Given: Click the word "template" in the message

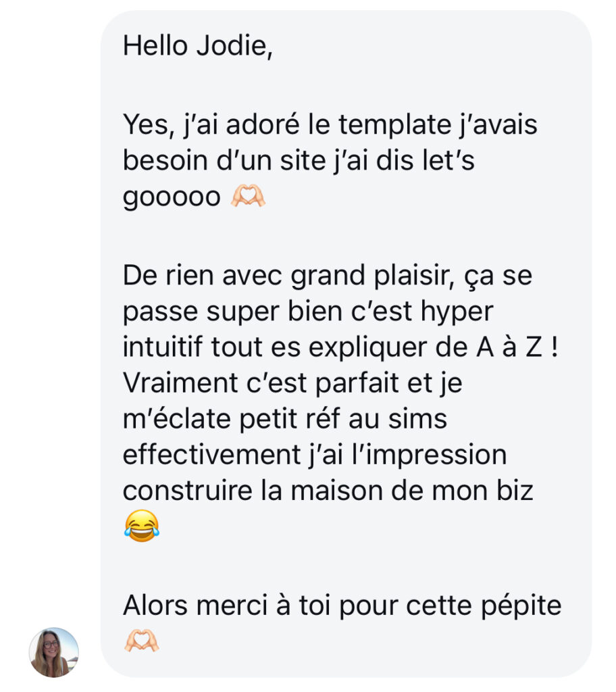Looking at the screenshot, I should pos(388,125).
